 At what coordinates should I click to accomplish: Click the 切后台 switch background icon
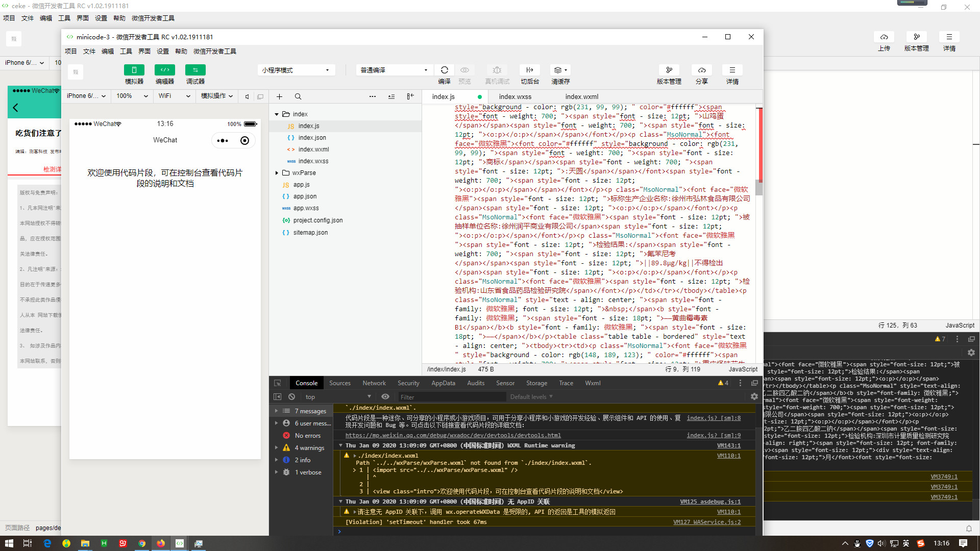(x=529, y=70)
